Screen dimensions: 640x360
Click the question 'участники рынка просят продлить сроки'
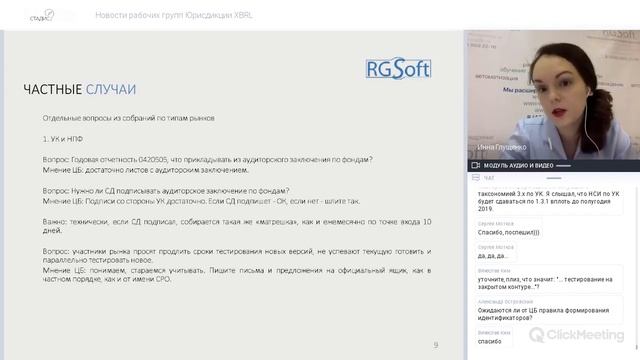coord(237,256)
